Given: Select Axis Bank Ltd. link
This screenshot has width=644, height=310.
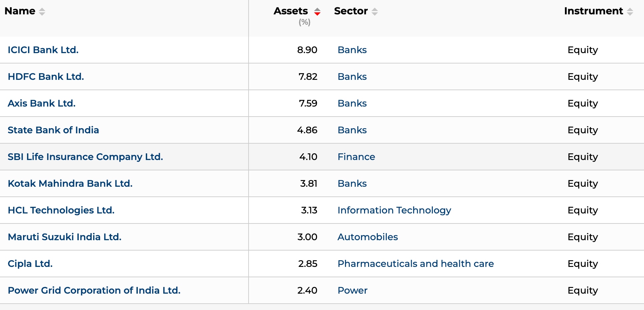Looking at the screenshot, I should click(42, 103).
